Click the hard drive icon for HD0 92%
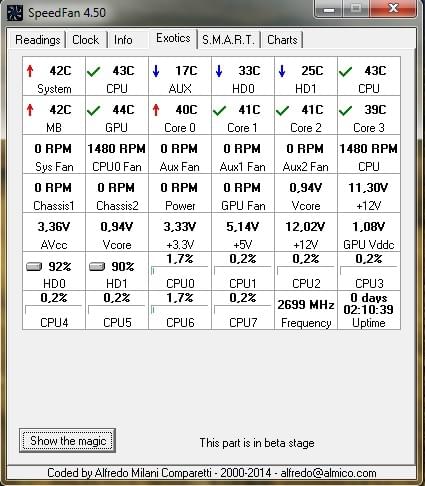 [x=34, y=266]
